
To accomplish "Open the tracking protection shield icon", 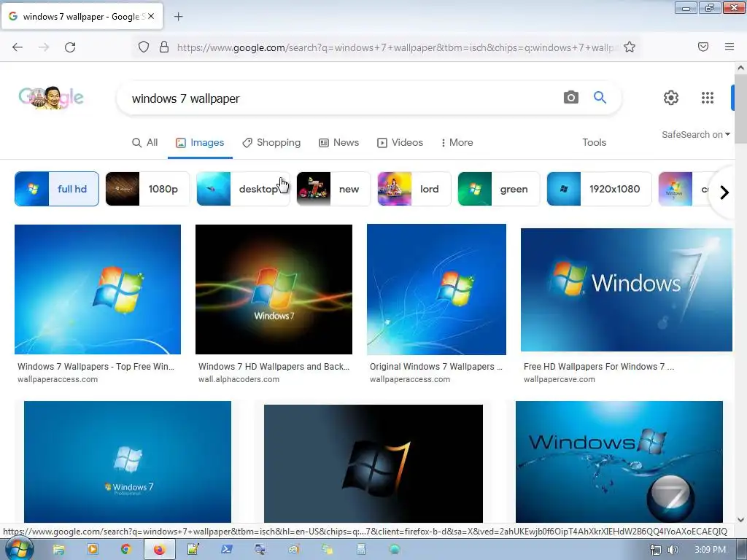I will [x=144, y=47].
